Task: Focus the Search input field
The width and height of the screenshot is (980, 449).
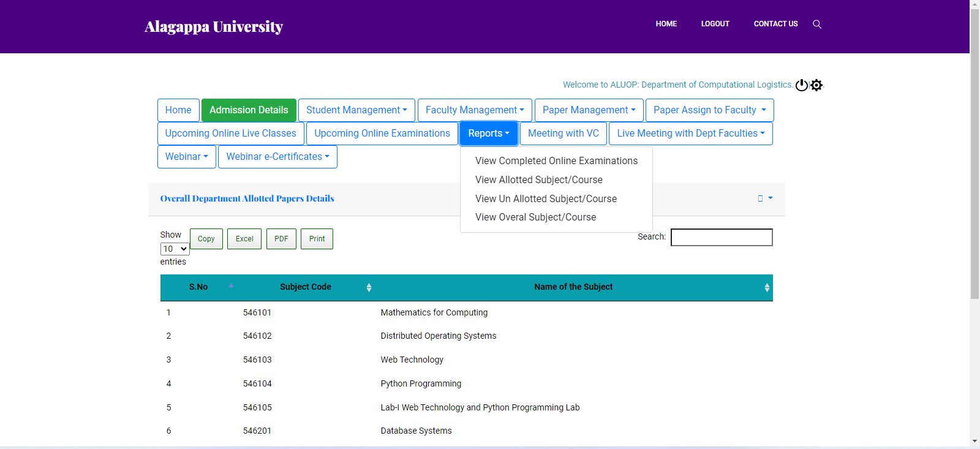Action: (722, 237)
